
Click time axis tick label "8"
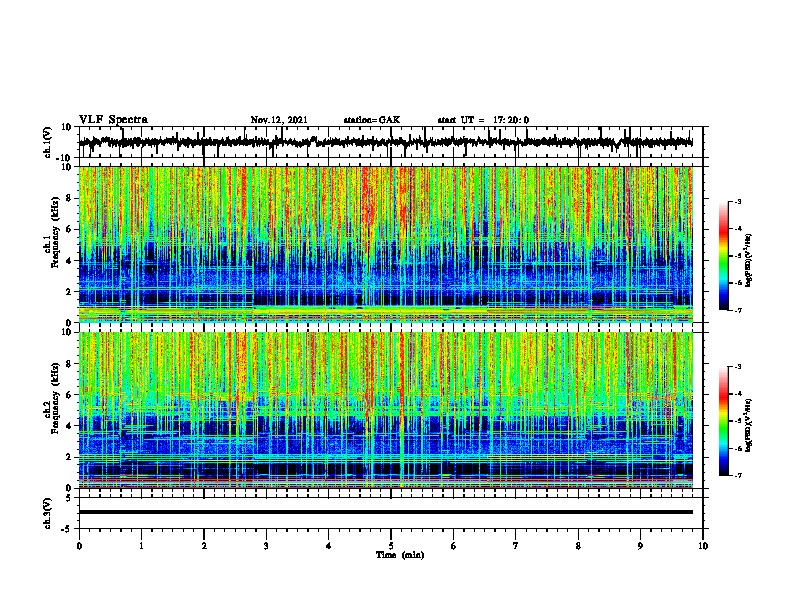[x=578, y=546]
